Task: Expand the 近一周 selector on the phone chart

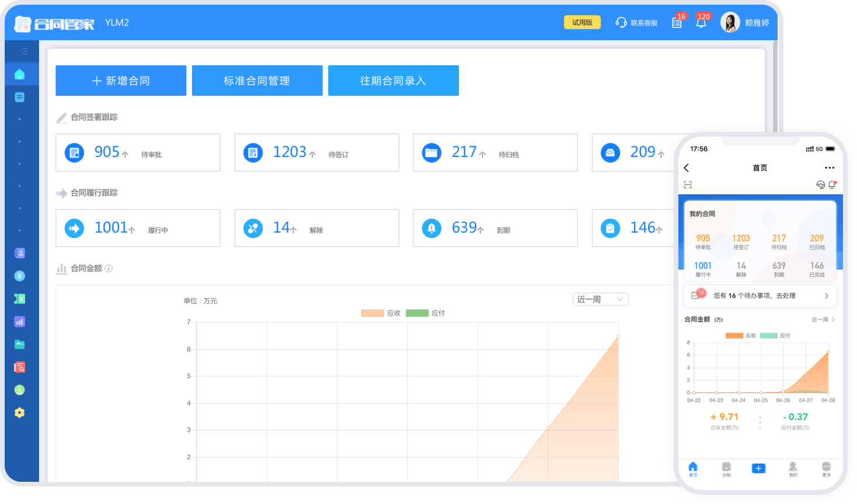Action: (823, 320)
